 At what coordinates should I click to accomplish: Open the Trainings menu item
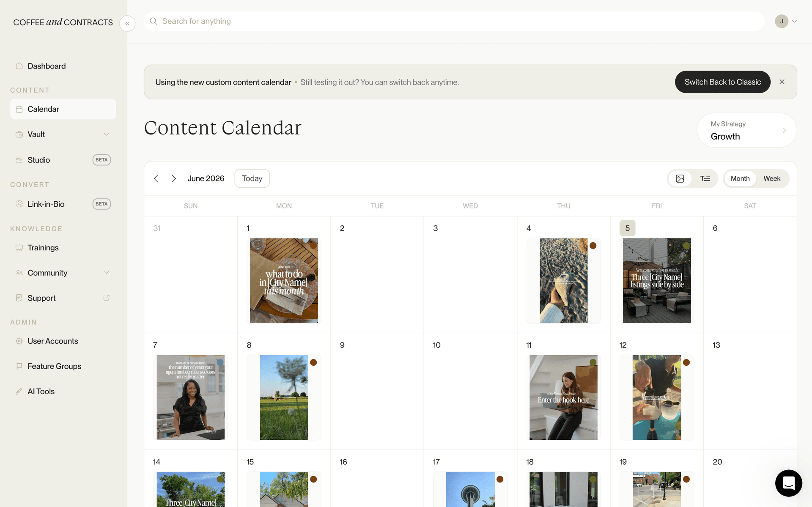tap(63, 248)
